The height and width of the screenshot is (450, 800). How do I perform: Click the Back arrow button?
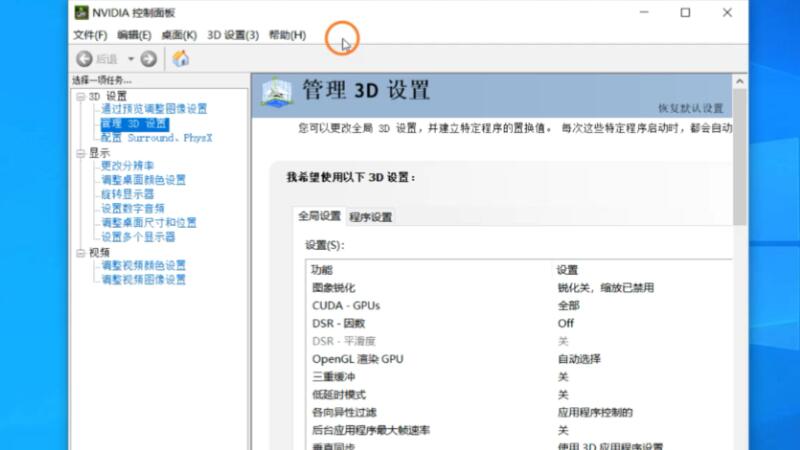(85, 59)
